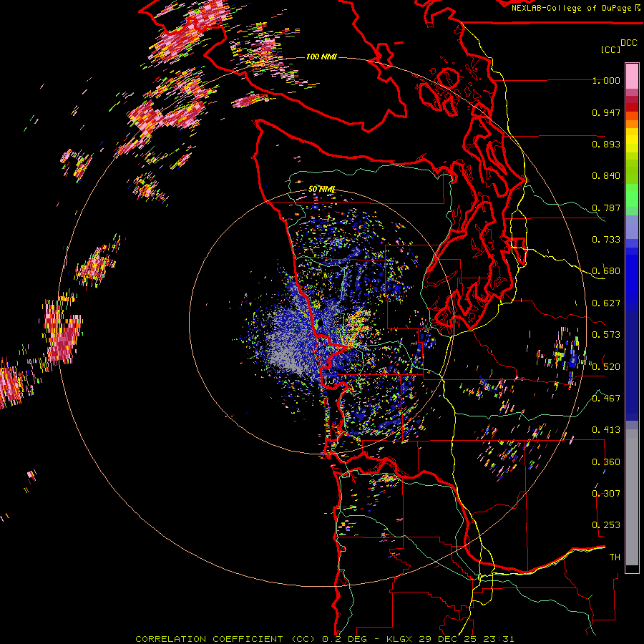Click the 0.947 scale value
The image size is (644, 644).
[x=606, y=112]
